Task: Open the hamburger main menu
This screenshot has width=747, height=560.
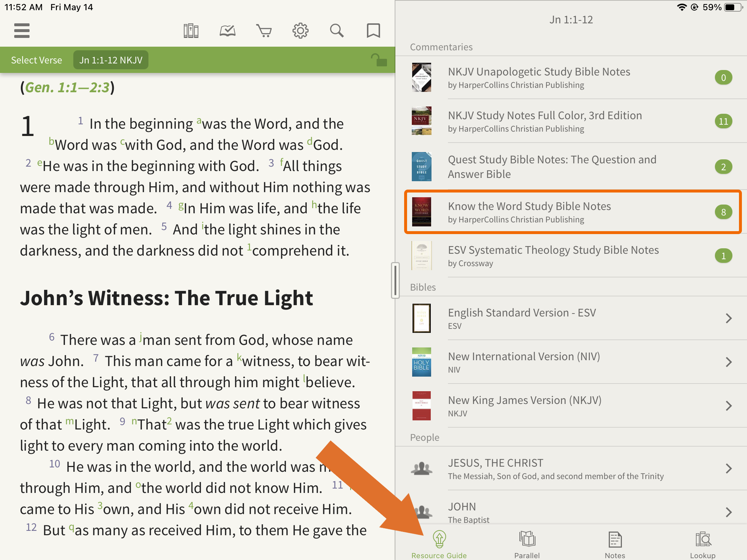Action: 22,31
